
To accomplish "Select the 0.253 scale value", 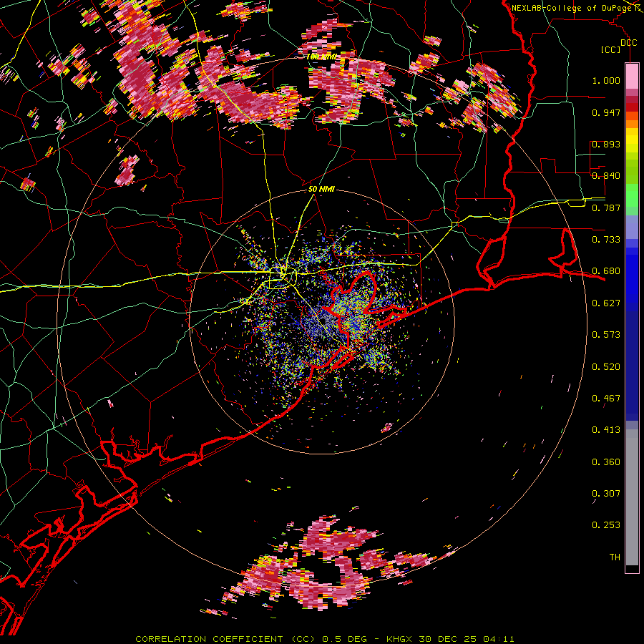I will (x=606, y=525).
